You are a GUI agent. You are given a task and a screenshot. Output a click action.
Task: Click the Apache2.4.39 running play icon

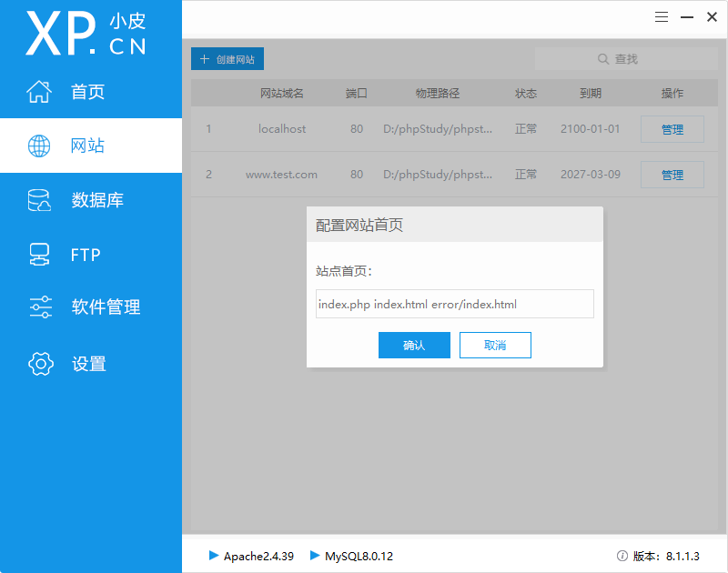coord(214,556)
